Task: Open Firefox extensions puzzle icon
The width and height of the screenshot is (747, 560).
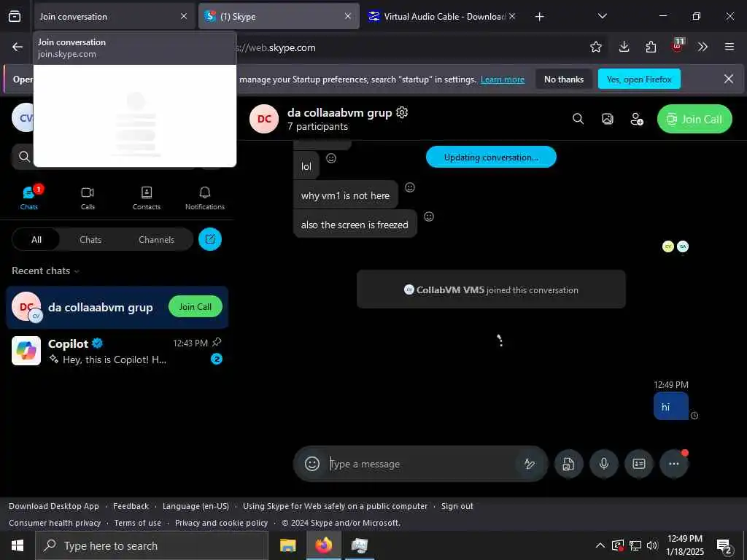Action: tap(651, 47)
